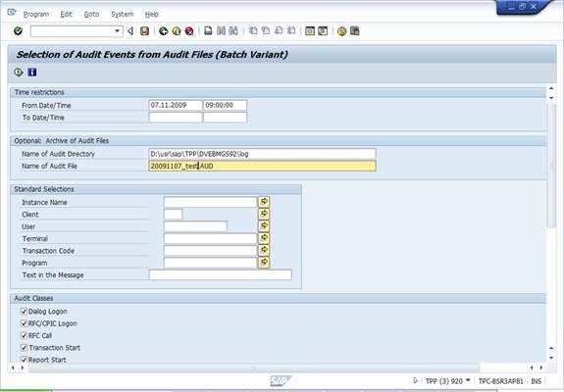
Task: Open multiple selection arrow for User
Action: 264,225
